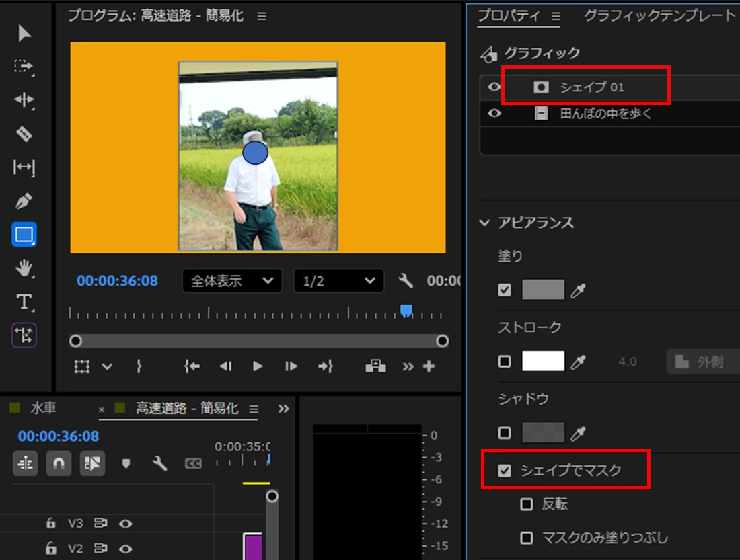Screen dimensions: 740x560
Task: Toggle the CC captions track button
Action: [x=193, y=464]
